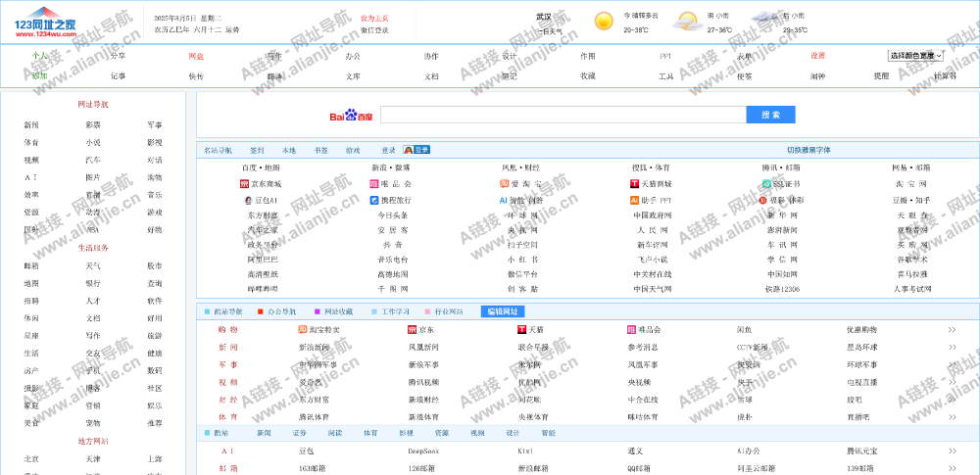
Task: Expand more links in 新闻 row
Action: [x=952, y=348]
